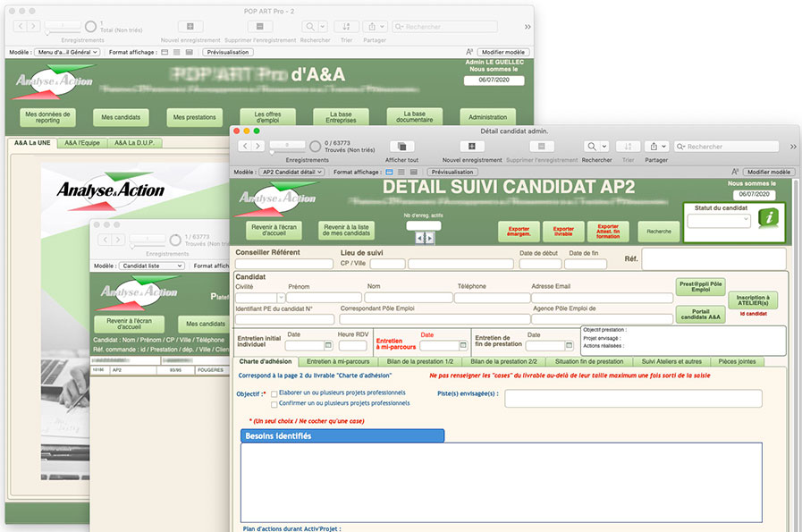
Task: Switch to form view in Détail candidat window
Action: [x=389, y=172]
